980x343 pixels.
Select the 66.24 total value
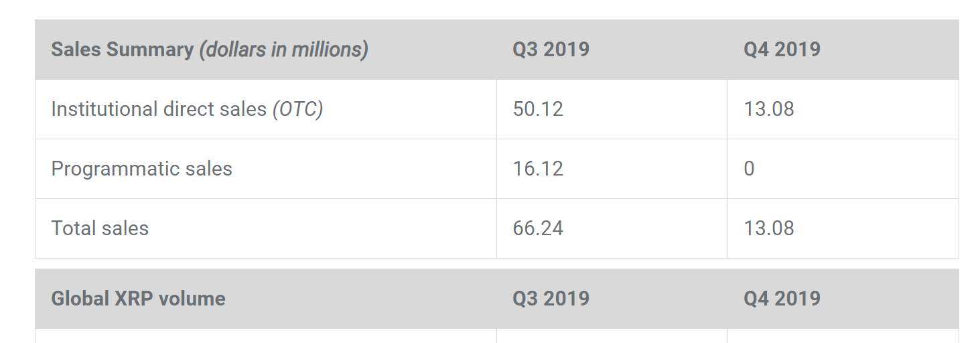coord(612,228)
